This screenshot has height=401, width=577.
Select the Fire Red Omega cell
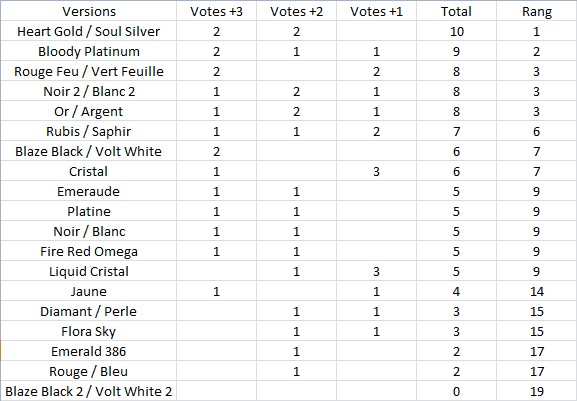pyautogui.click(x=89, y=251)
